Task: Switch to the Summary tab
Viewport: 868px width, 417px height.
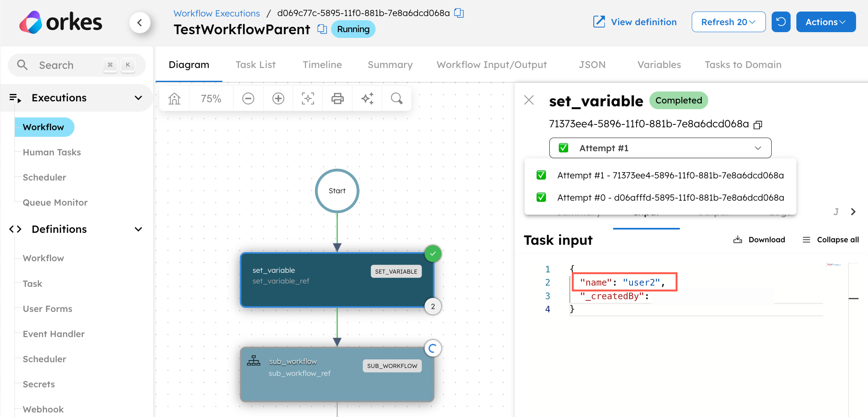Action: click(390, 65)
